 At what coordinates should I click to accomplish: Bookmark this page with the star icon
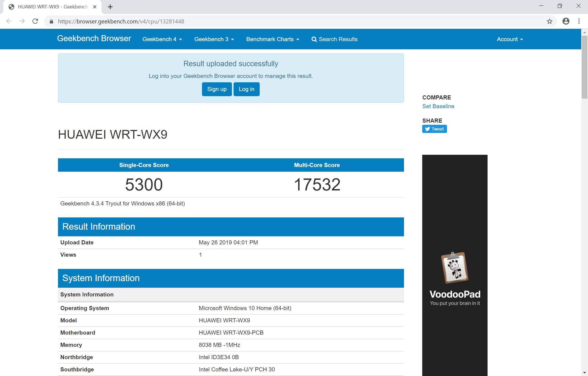(x=549, y=21)
